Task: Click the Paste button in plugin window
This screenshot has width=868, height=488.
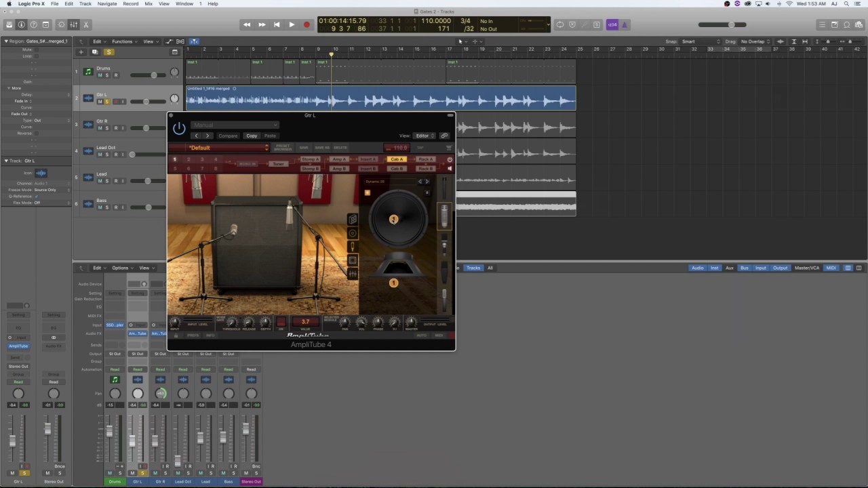Action: pyautogui.click(x=270, y=136)
